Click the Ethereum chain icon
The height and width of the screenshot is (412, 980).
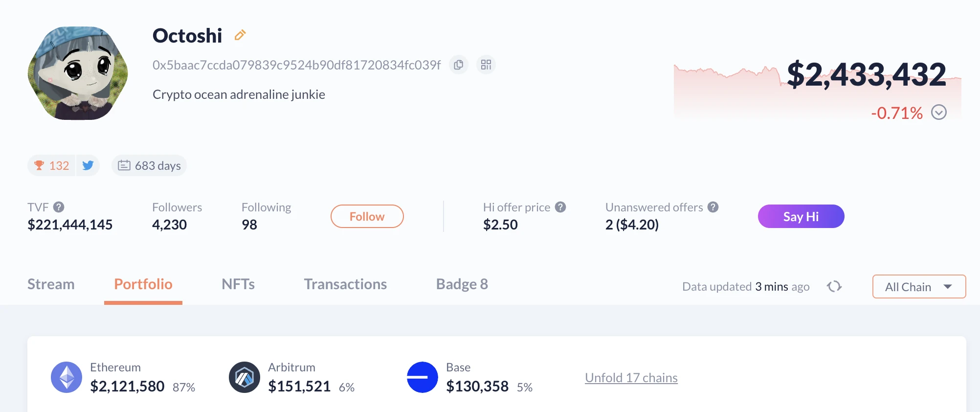pos(67,377)
